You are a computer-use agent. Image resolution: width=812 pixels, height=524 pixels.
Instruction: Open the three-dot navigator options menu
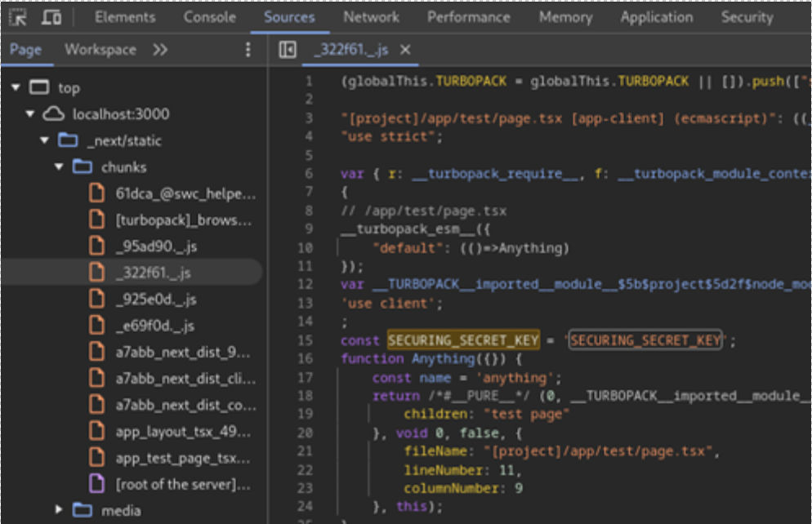point(248,51)
